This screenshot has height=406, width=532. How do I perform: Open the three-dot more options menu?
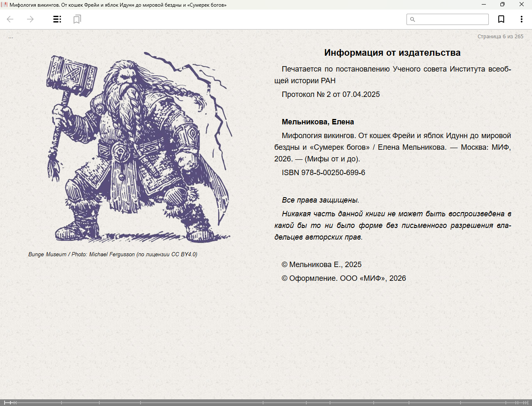pyautogui.click(x=521, y=19)
